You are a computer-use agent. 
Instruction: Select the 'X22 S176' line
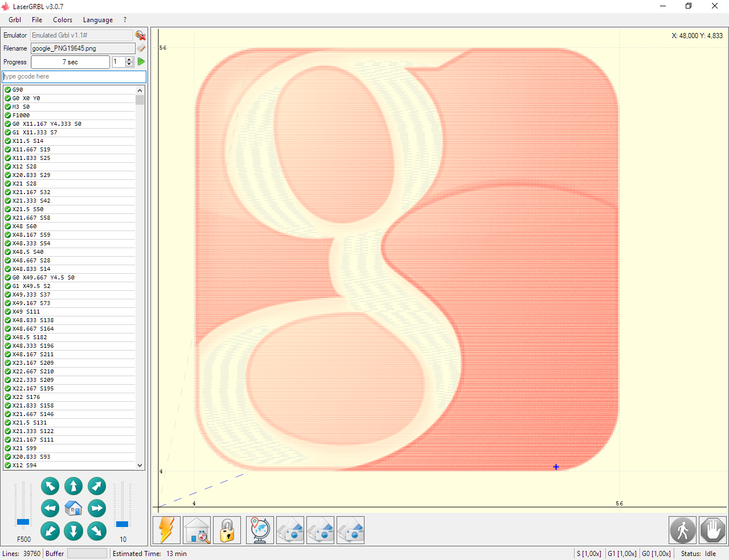click(x=69, y=397)
